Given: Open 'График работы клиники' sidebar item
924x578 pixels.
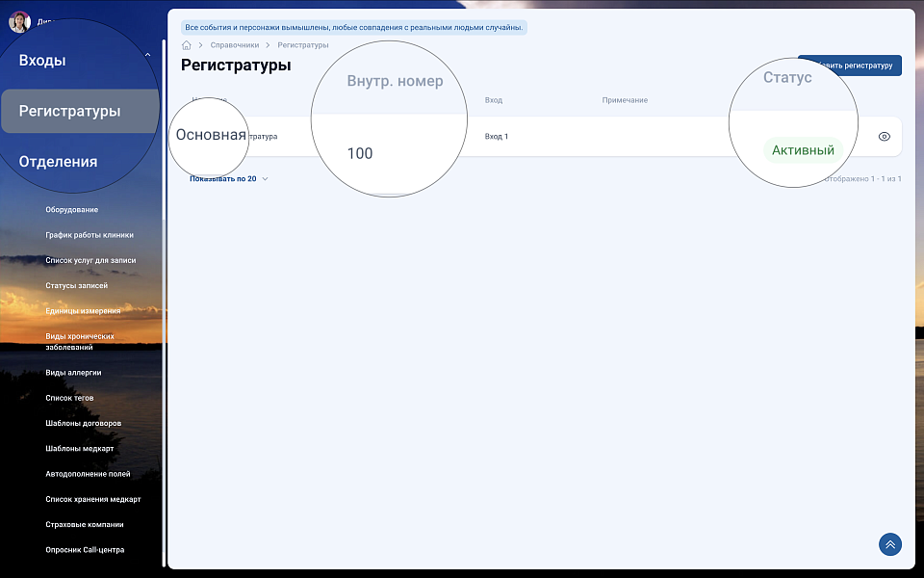Looking at the screenshot, I should pyautogui.click(x=90, y=235).
